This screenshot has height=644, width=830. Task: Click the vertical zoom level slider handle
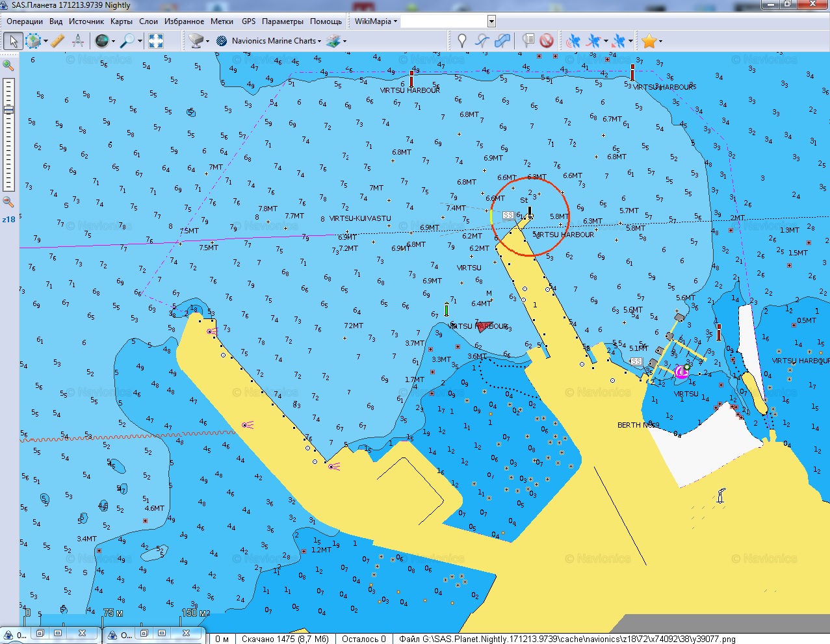click(8, 110)
